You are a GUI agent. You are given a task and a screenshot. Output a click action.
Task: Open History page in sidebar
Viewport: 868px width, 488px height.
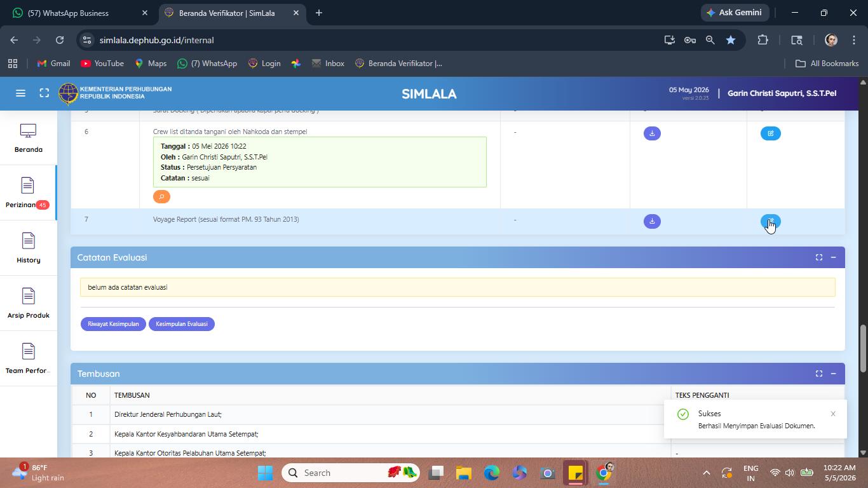[28, 248]
